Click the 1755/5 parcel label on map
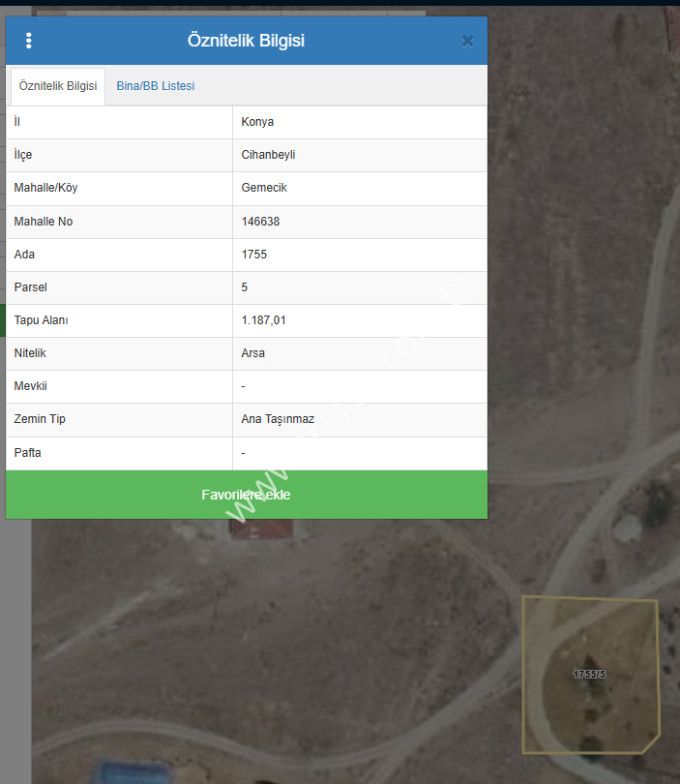 tap(589, 674)
